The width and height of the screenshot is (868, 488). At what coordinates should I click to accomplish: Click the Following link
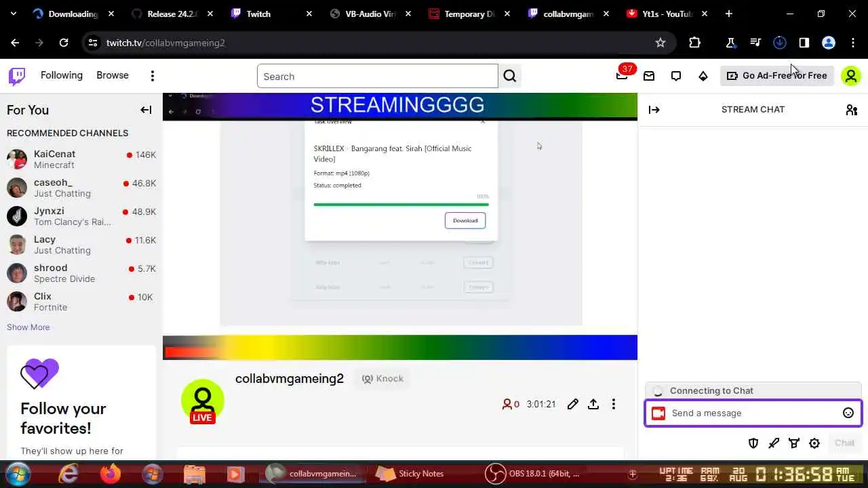click(62, 75)
